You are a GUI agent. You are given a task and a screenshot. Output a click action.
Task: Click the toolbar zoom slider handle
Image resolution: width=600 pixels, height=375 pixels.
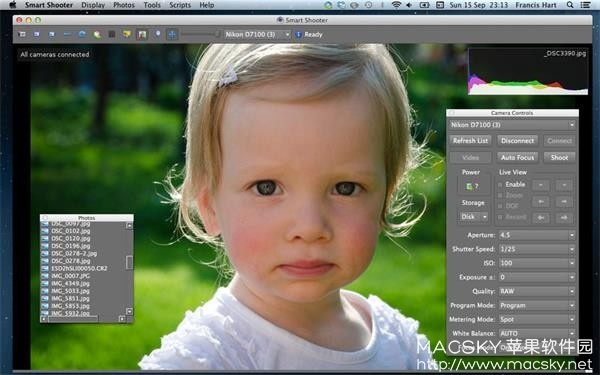217,34
